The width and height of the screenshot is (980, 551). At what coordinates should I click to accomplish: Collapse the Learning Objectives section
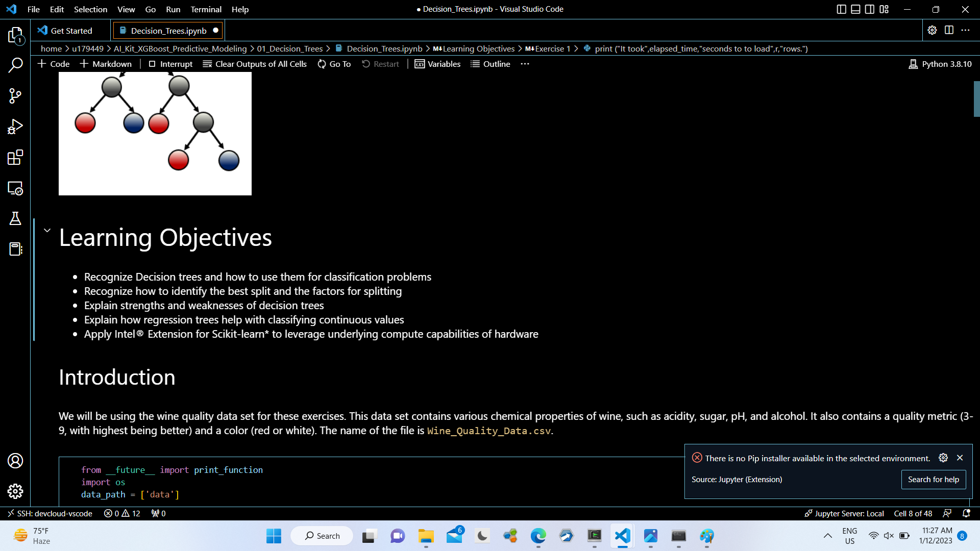[47, 231]
